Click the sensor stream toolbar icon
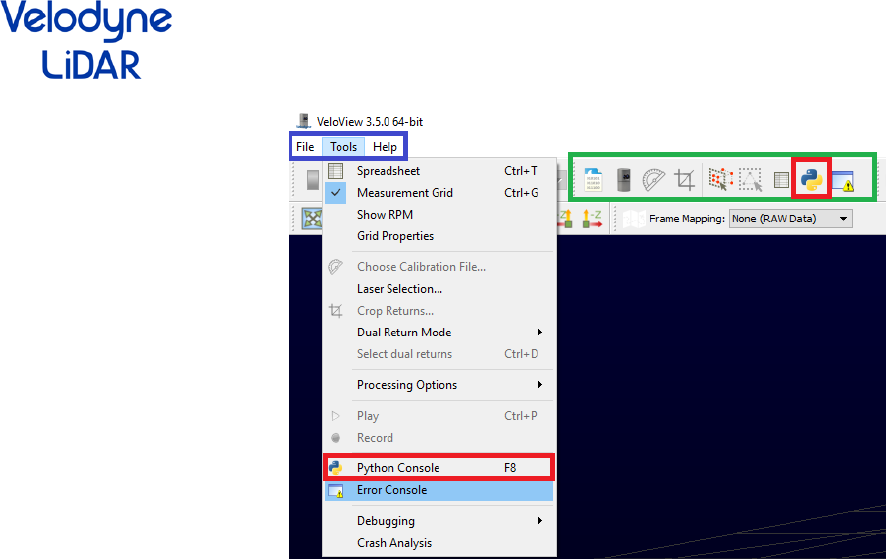This screenshot has height=559, width=886. pos(624,180)
